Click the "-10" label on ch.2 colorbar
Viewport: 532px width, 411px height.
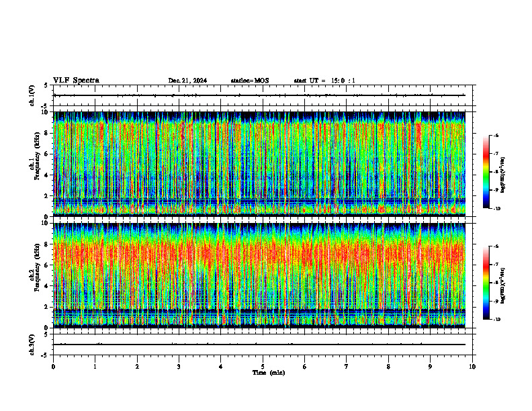(x=496, y=320)
